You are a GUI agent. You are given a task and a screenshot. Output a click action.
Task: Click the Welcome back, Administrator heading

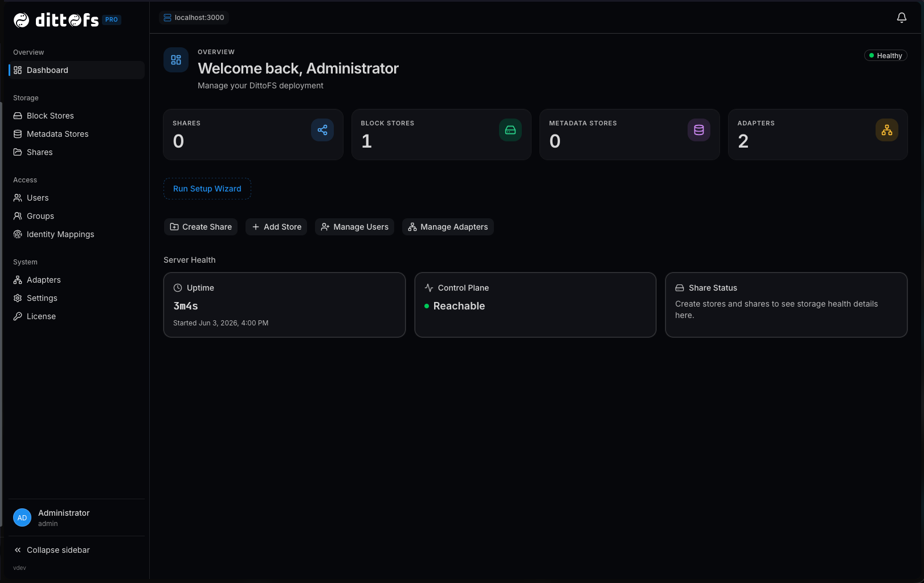click(298, 68)
